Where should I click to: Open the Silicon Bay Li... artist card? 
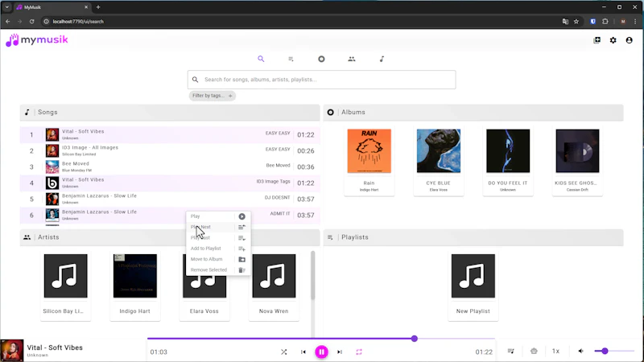pyautogui.click(x=65, y=286)
